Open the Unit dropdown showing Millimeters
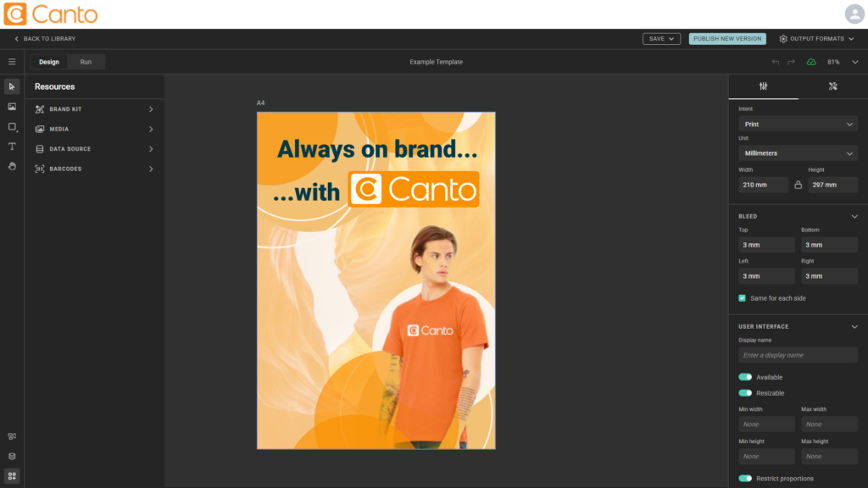 [798, 153]
